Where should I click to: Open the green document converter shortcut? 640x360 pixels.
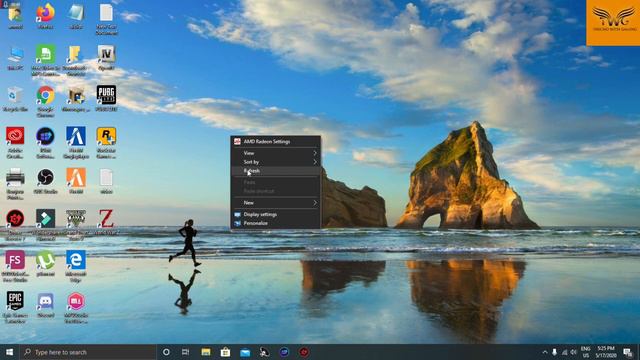(x=45, y=60)
